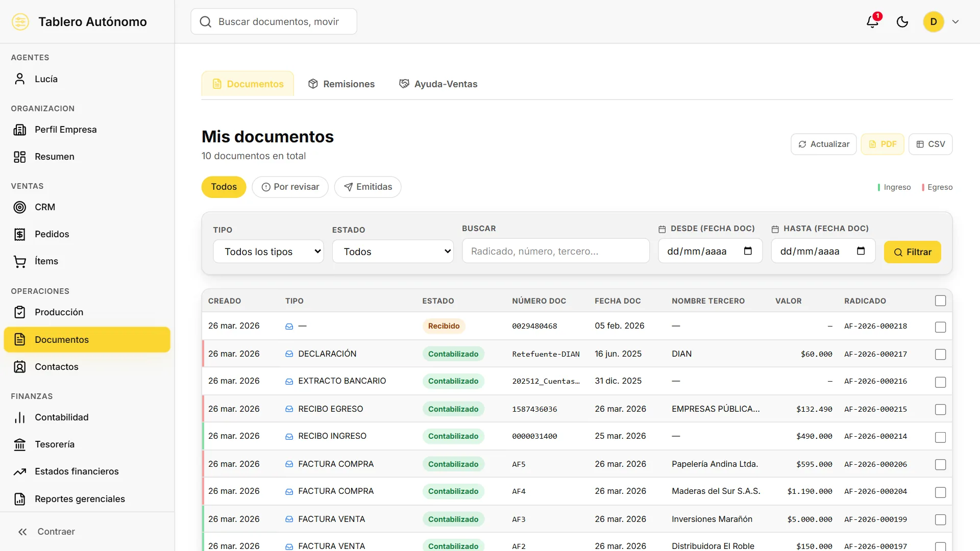980x551 pixels.
Task: Check row AF-2026-000214 checkbox
Action: pyautogui.click(x=941, y=437)
